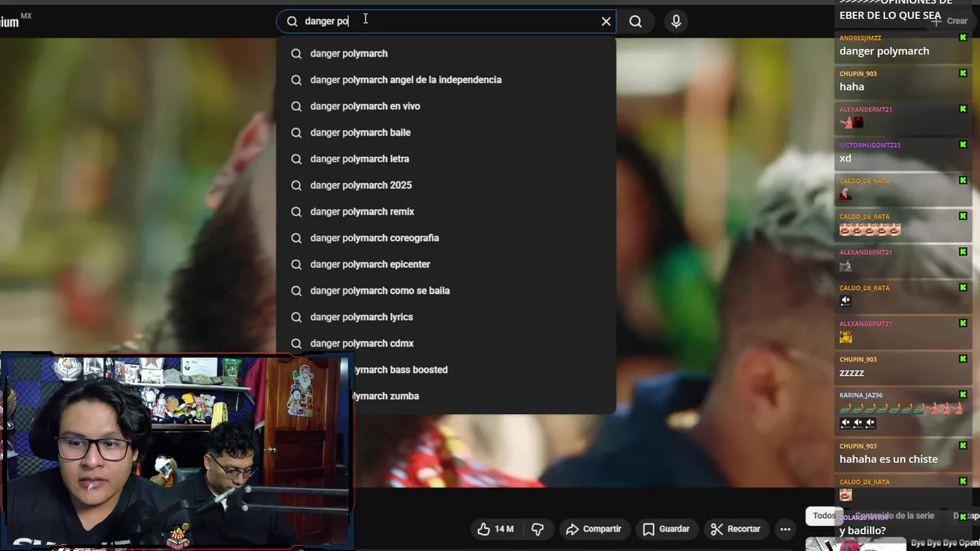The image size is (980, 551).
Task: Click inside the search field containing 'danger po'
Action: pyautogui.click(x=448, y=21)
